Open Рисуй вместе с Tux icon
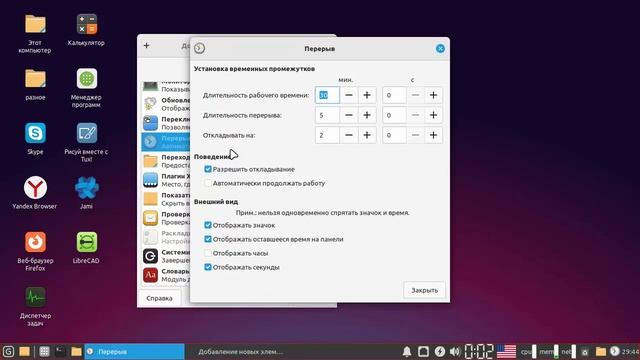The height and width of the screenshot is (360, 640). [x=86, y=142]
